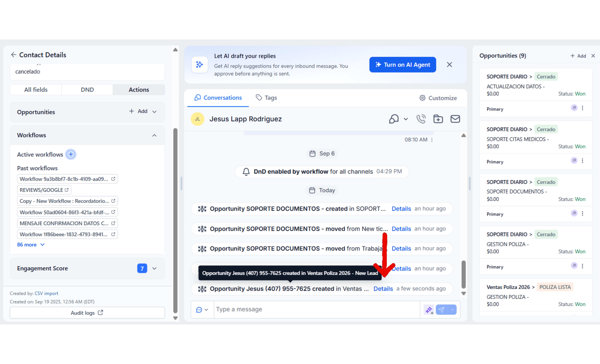Viewport: 600px width, 364px height.
Task: Open the Tags tab
Action: [266, 98]
